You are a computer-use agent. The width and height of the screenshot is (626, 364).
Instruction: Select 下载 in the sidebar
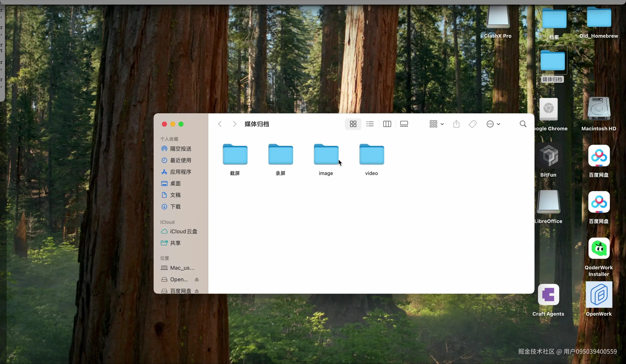[x=175, y=206]
